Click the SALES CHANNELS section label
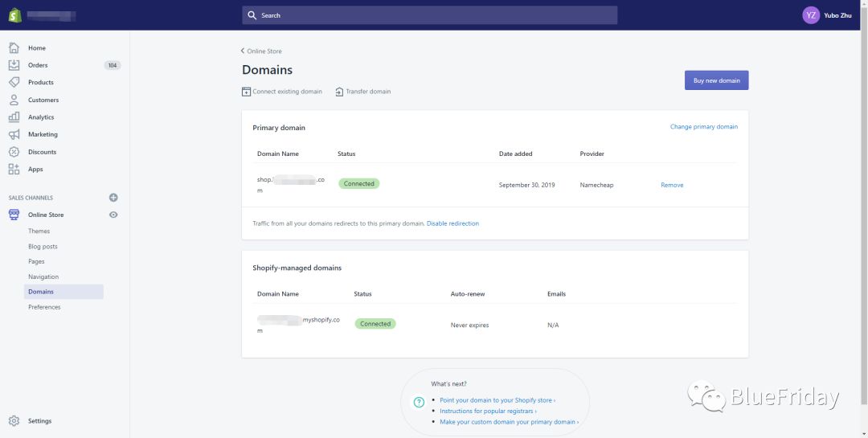The width and height of the screenshot is (868, 438). [x=31, y=198]
